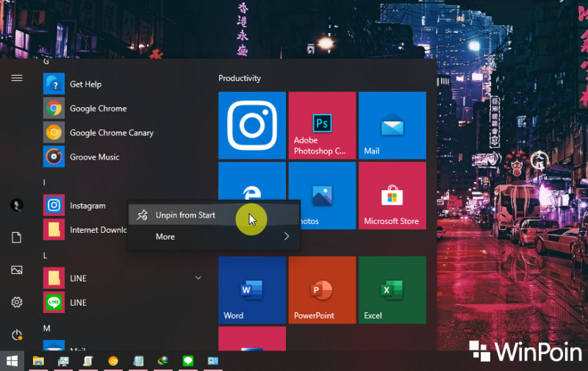Launch the PowerPoint tile

click(x=322, y=290)
